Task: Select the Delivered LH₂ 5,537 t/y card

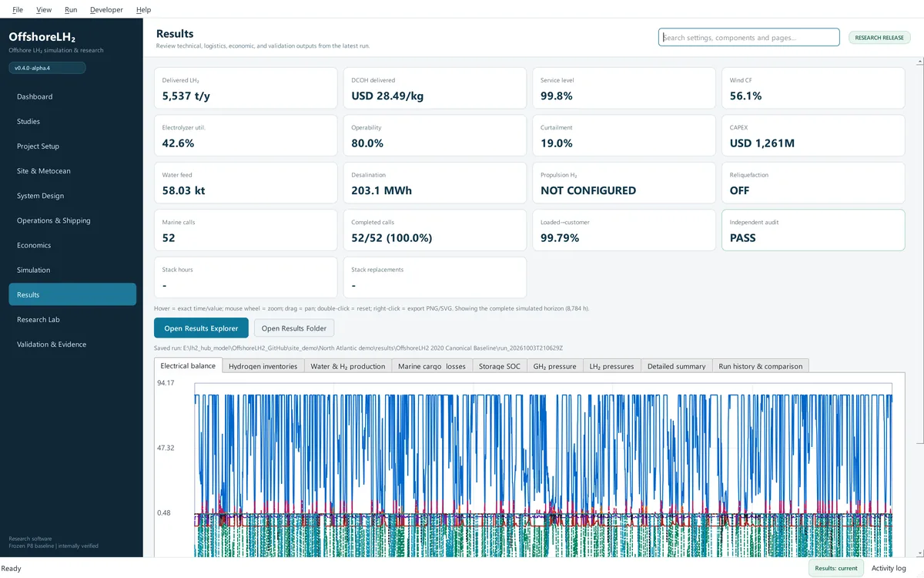Action: [x=246, y=89]
